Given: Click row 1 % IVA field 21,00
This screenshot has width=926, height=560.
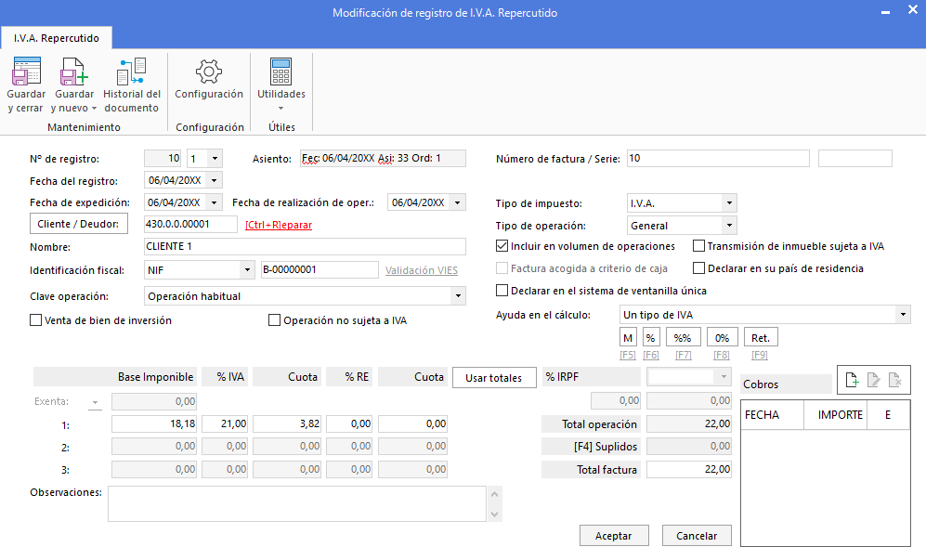Looking at the screenshot, I should pyautogui.click(x=225, y=423).
